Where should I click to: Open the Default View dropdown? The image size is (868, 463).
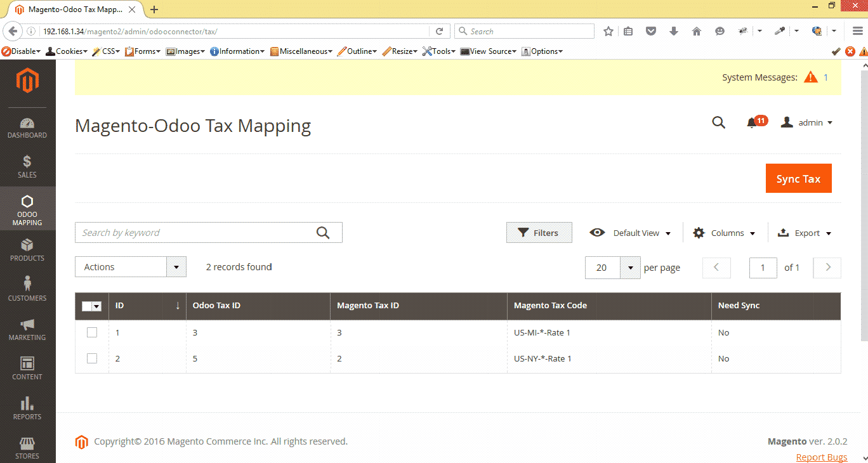coord(630,233)
